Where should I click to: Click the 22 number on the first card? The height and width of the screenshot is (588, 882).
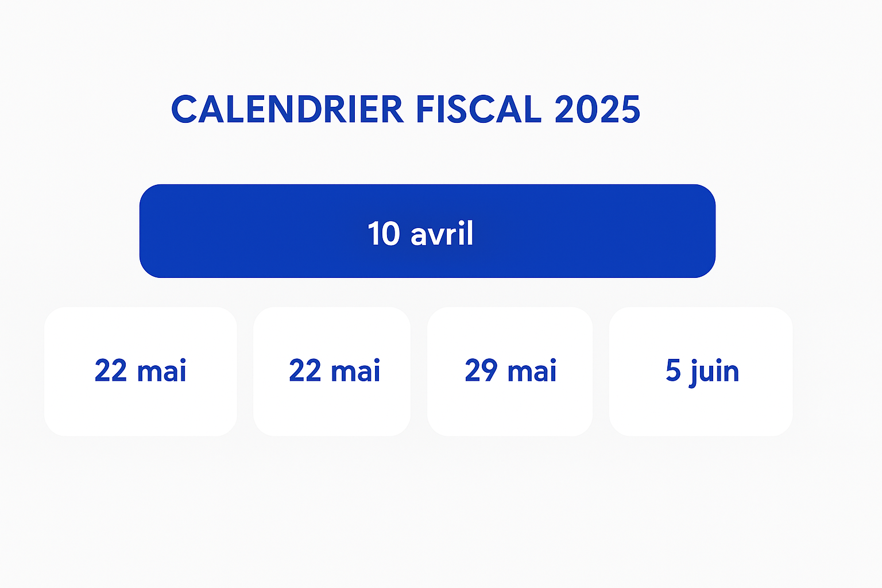[x=111, y=371]
